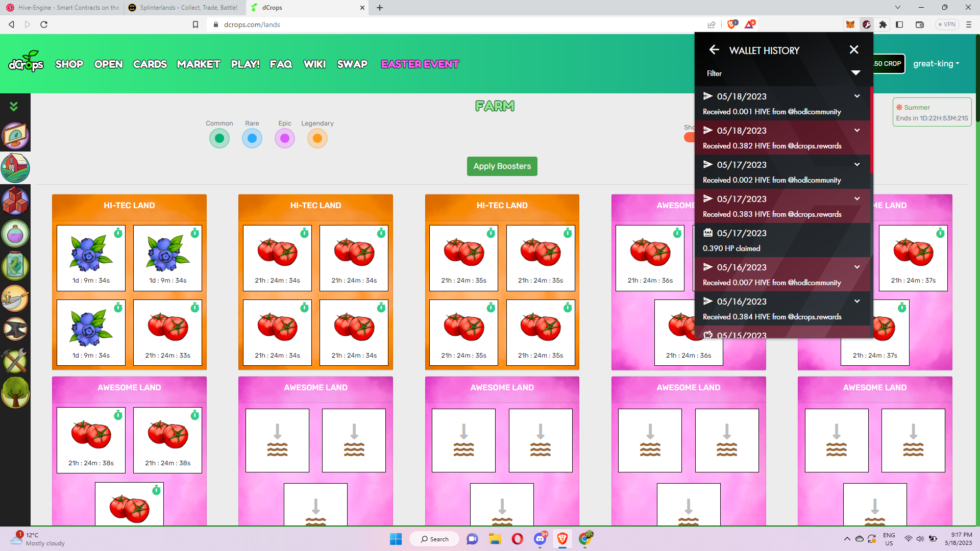This screenshot has height=551, width=980.
Task: Click the CROP balance button
Action: tap(889, 64)
